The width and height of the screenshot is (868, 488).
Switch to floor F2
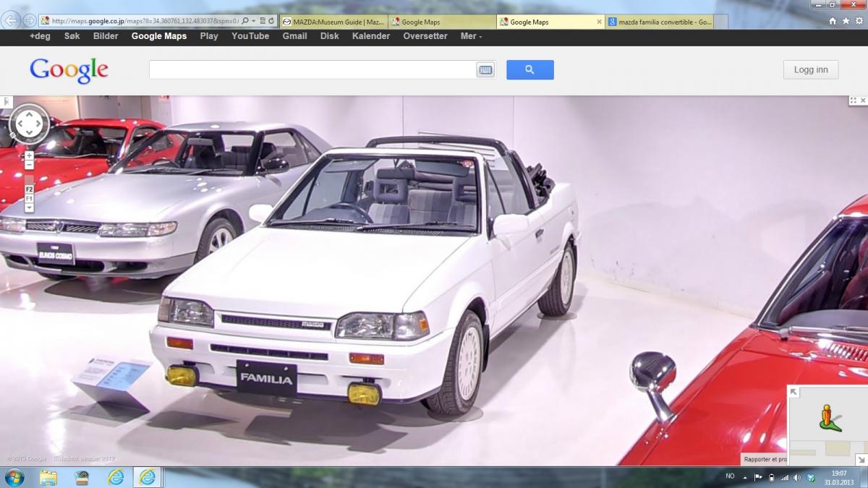tap(29, 189)
